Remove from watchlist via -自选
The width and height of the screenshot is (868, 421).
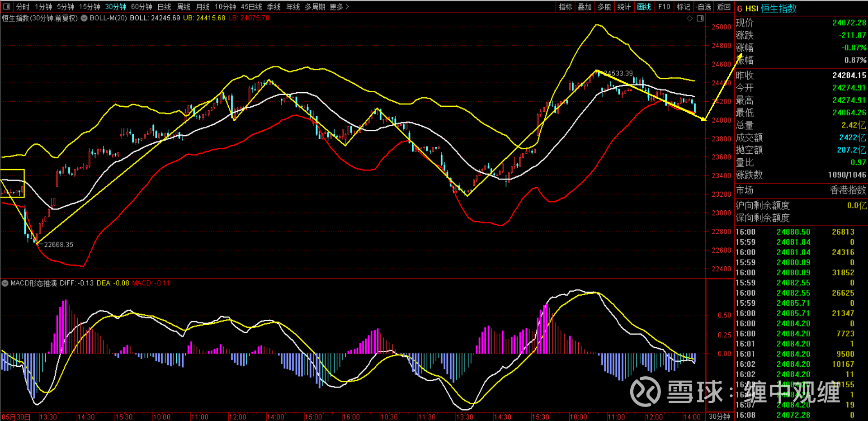(703, 7)
